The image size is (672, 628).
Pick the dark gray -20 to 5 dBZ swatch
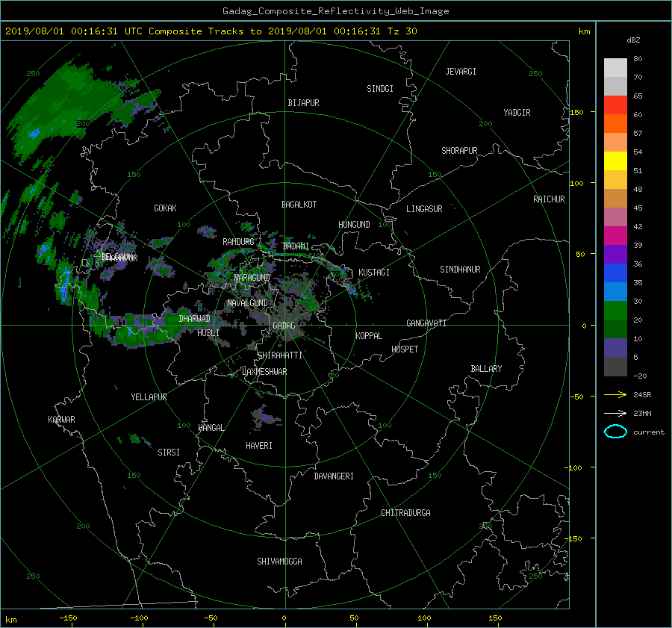tap(615, 367)
